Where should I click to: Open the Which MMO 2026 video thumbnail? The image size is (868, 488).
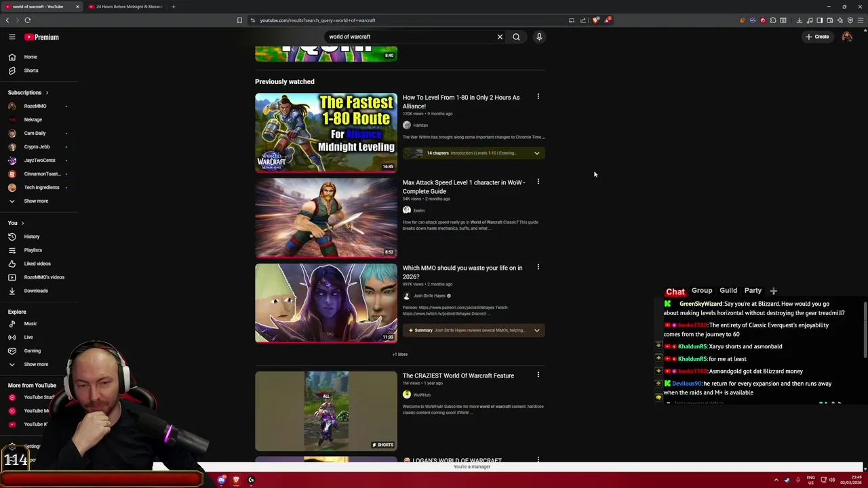[326, 303]
